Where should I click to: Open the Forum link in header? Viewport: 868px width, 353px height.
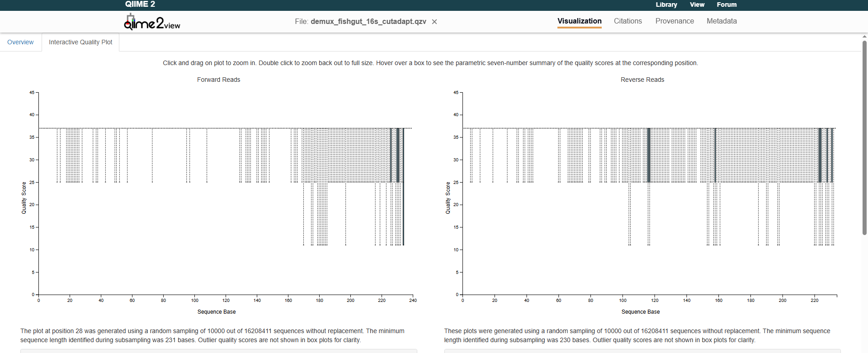pos(726,5)
